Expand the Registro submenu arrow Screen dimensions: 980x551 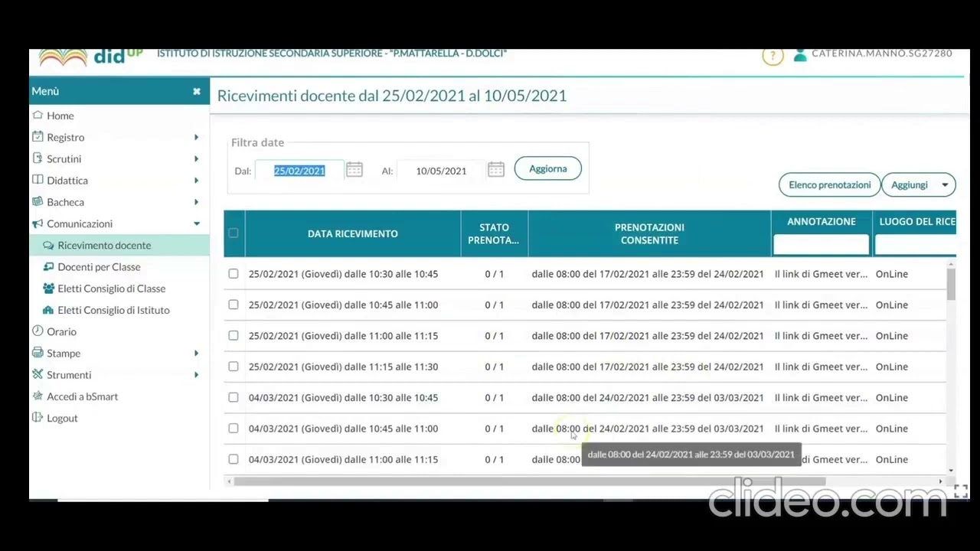pyautogui.click(x=196, y=137)
